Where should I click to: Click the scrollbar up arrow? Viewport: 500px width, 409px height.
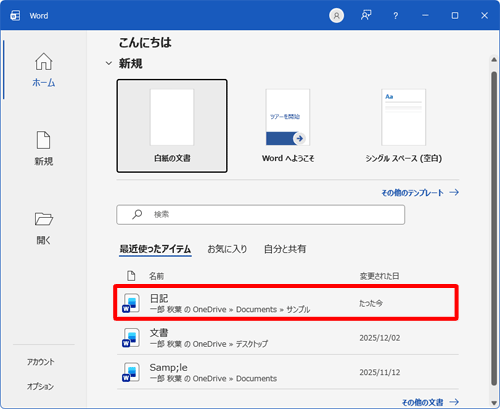pyautogui.click(x=494, y=60)
